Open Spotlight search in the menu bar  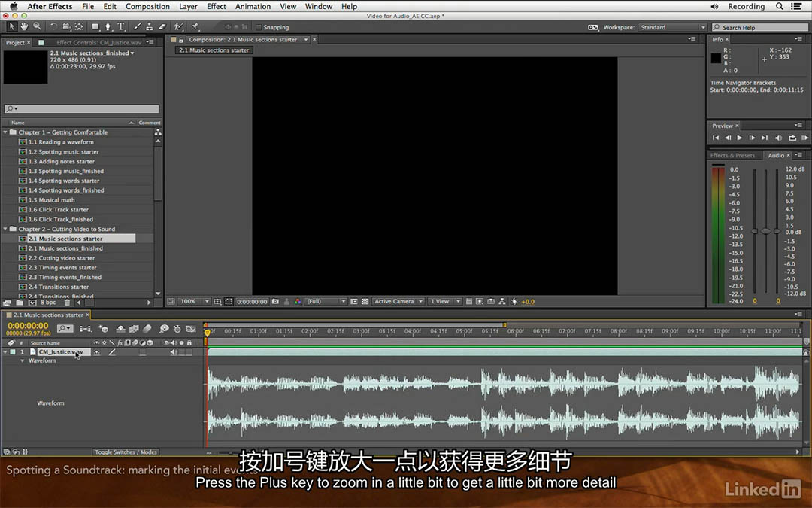click(x=779, y=6)
